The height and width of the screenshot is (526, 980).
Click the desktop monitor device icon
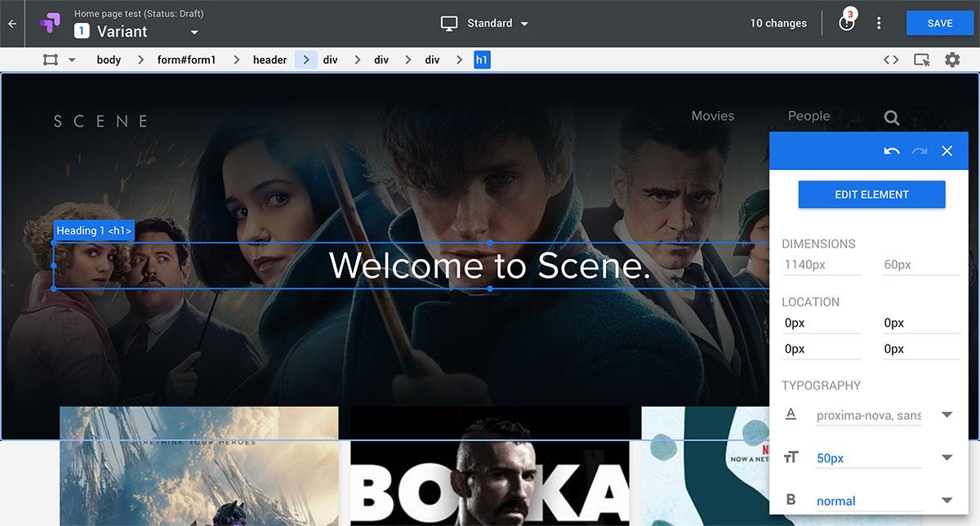click(449, 23)
